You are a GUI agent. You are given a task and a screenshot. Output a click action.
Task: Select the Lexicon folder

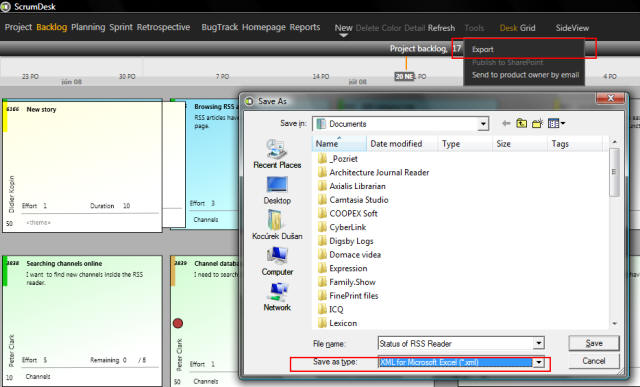click(x=338, y=323)
